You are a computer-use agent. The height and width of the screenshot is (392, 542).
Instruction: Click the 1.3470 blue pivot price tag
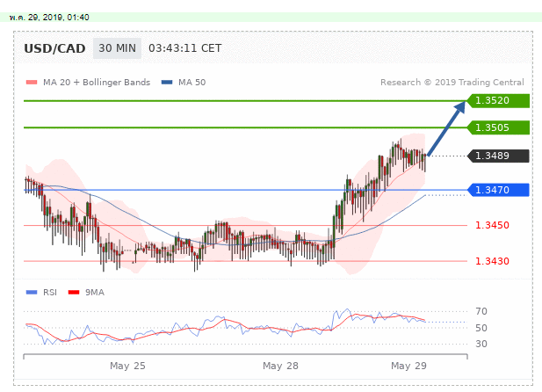(x=498, y=190)
